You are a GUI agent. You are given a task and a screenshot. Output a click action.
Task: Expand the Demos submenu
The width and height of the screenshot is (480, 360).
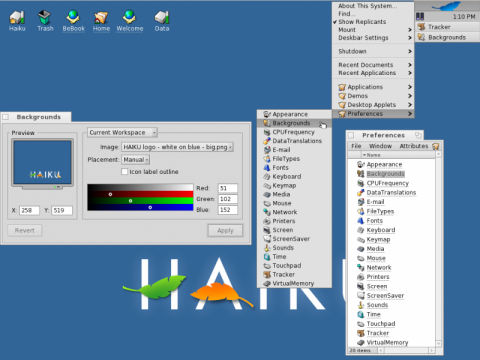pos(373,96)
